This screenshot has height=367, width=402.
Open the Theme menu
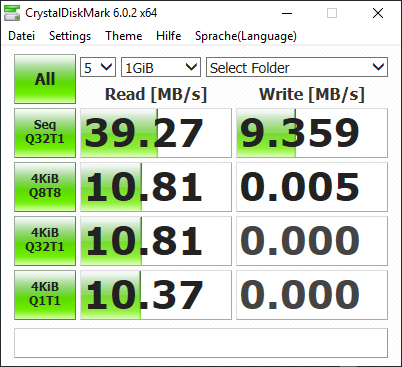(x=124, y=36)
